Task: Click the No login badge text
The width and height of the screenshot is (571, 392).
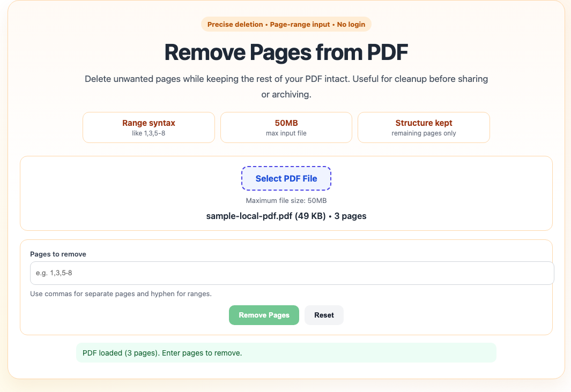Action: point(351,24)
